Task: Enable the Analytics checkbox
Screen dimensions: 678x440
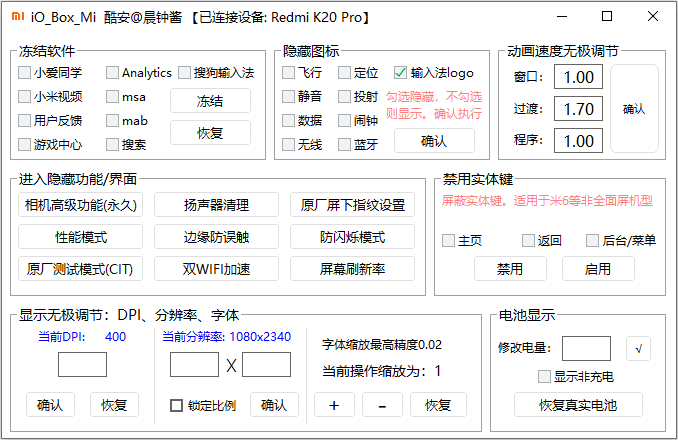Action: pyautogui.click(x=112, y=72)
